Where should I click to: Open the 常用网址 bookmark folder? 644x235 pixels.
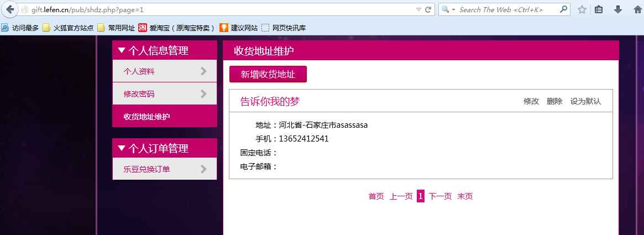coord(116,28)
